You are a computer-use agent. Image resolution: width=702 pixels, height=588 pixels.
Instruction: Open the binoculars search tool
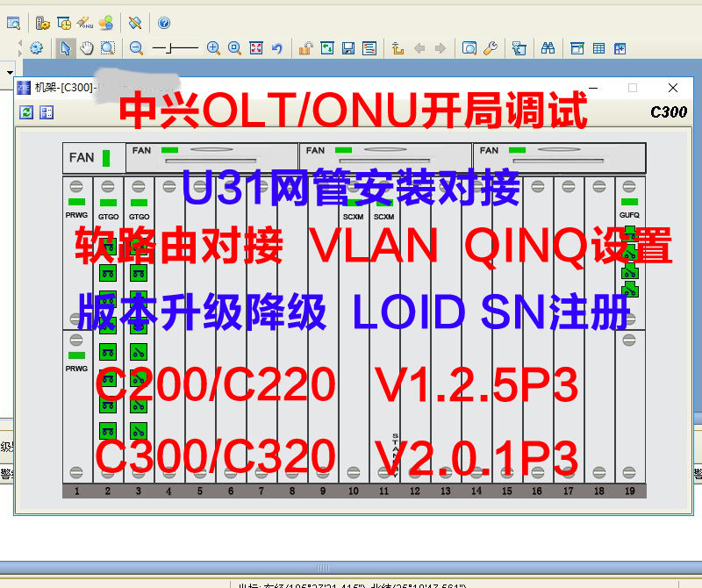548,48
